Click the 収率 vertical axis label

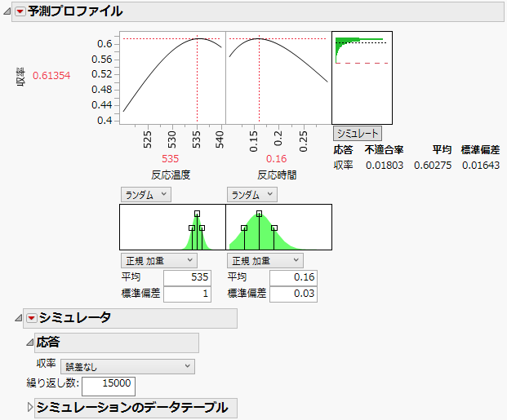(20, 77)
